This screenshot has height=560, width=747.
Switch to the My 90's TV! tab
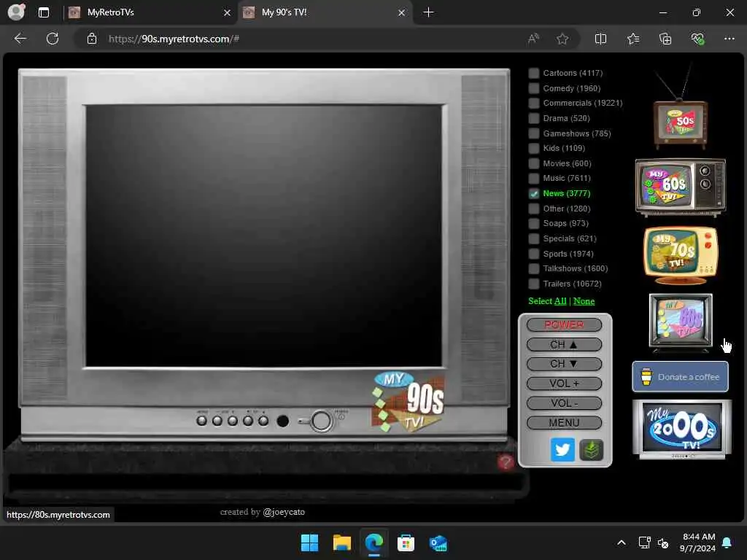click(x=325, y=13)
